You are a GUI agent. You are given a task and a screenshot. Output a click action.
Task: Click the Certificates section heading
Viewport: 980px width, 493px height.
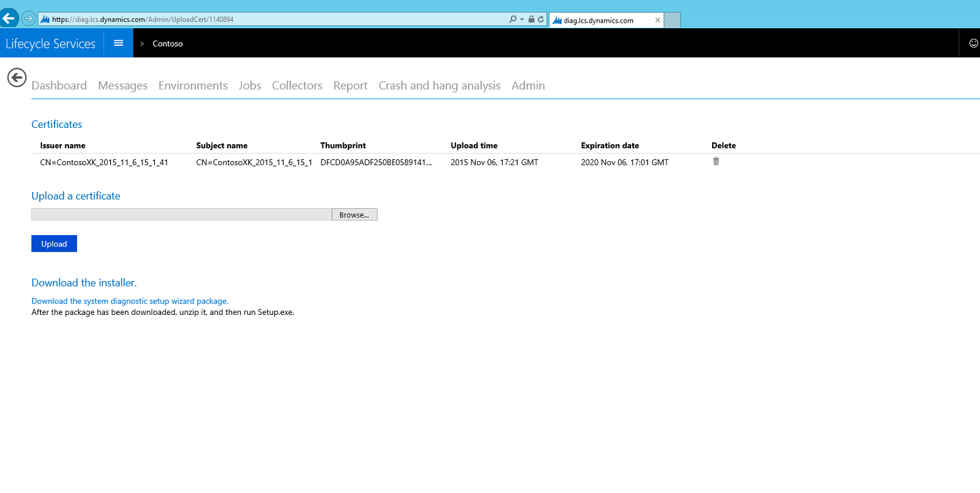click(x=57, y=124)
